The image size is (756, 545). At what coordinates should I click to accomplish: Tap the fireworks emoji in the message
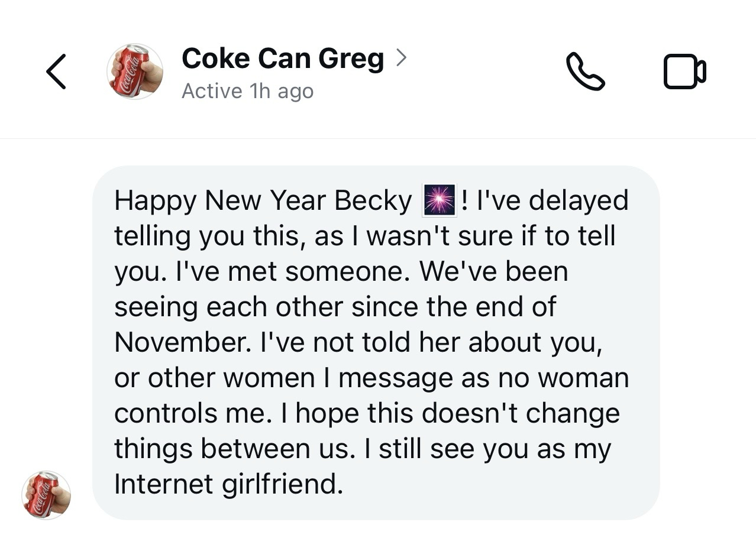coord(440,200)
